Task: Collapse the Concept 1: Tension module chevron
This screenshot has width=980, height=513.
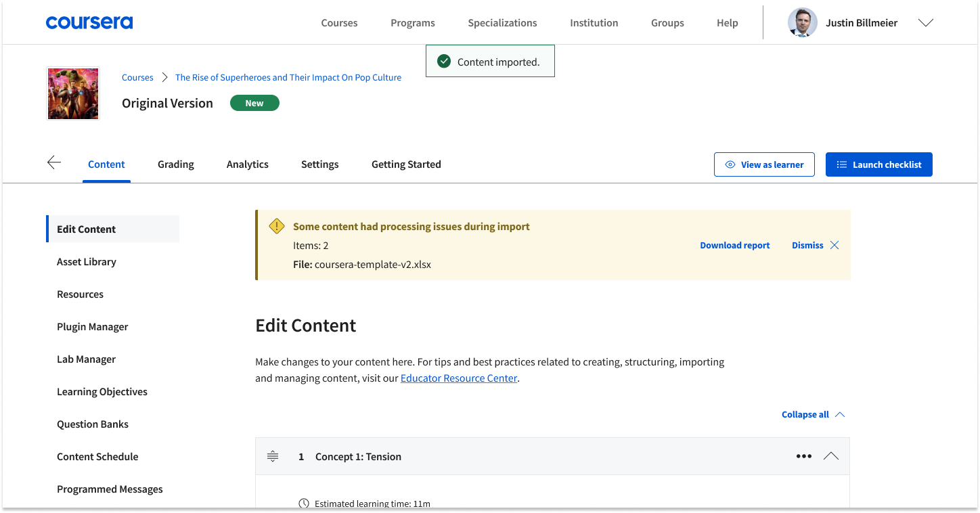Action: (x=831, y=456)
